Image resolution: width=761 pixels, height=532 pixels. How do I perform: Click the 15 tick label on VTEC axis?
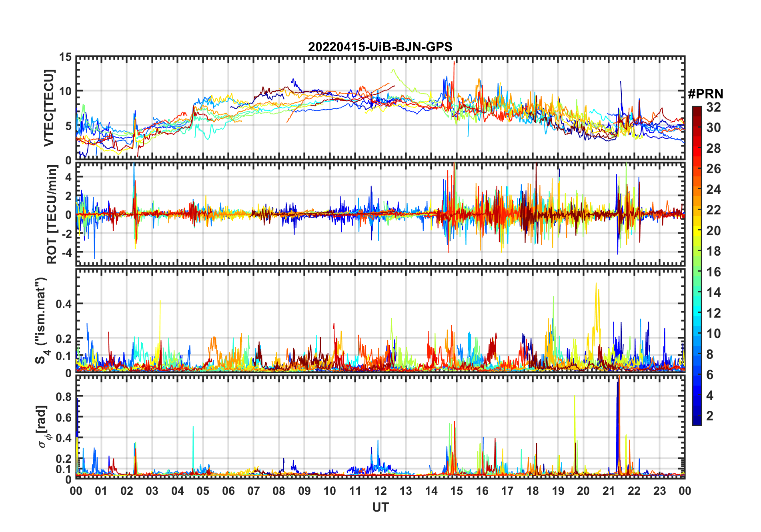click(x=65, y=57)
